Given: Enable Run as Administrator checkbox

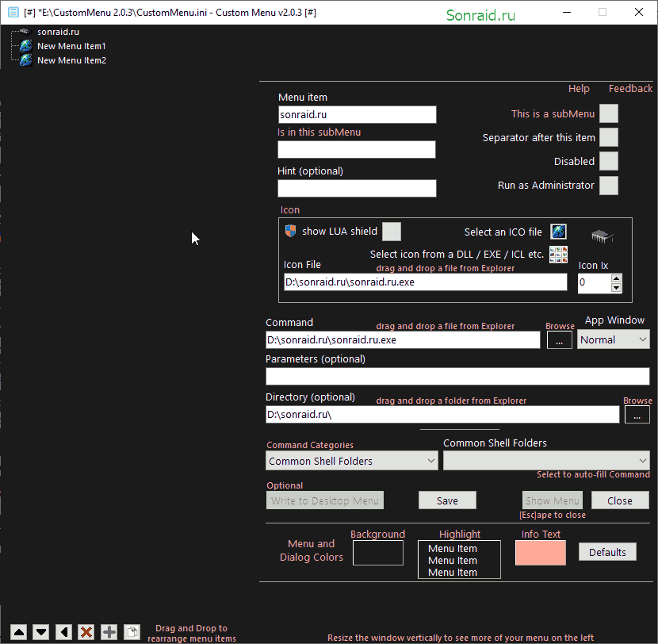Looking at the screenshot, I should pyautogui.click(x=609, y=185).
